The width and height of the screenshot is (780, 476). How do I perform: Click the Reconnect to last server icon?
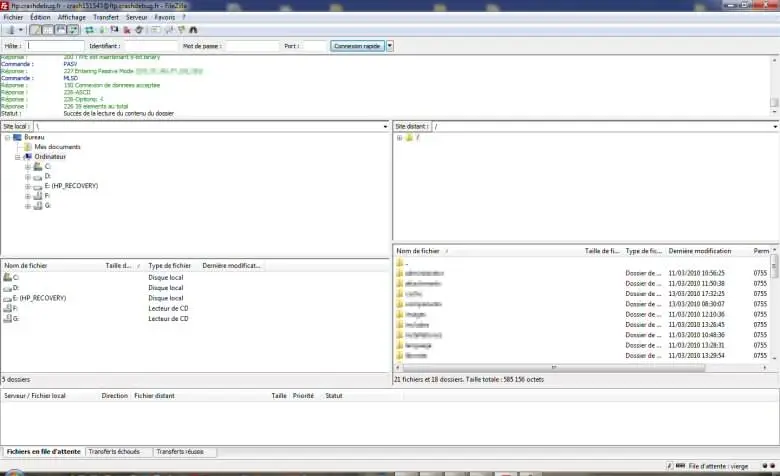[x=139, y=30]
